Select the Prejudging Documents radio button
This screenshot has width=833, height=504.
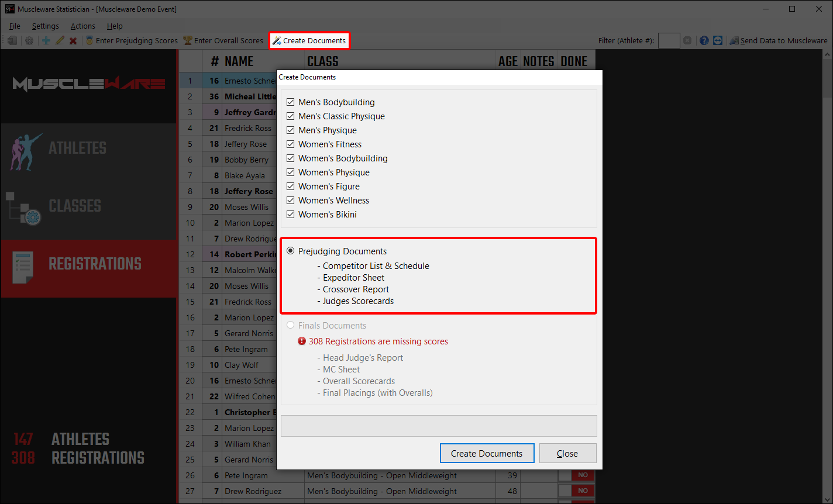pos(291,251)
